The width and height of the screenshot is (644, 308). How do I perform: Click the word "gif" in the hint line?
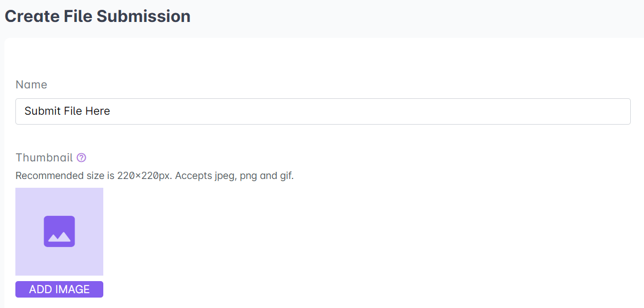click(x=286, y=176)
